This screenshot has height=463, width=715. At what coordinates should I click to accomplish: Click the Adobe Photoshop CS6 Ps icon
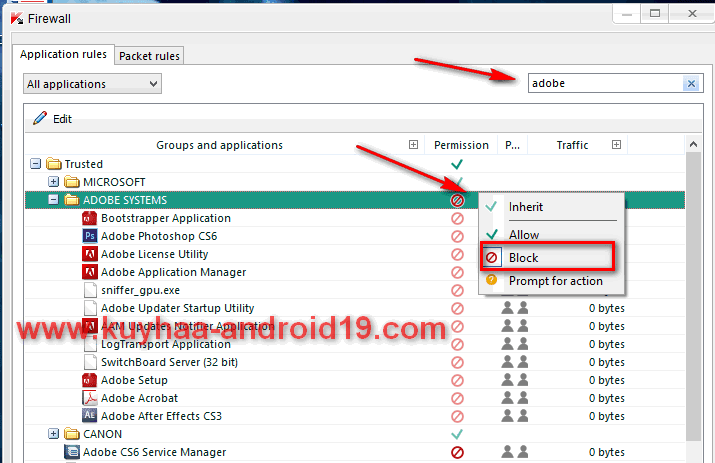[89, 236]
